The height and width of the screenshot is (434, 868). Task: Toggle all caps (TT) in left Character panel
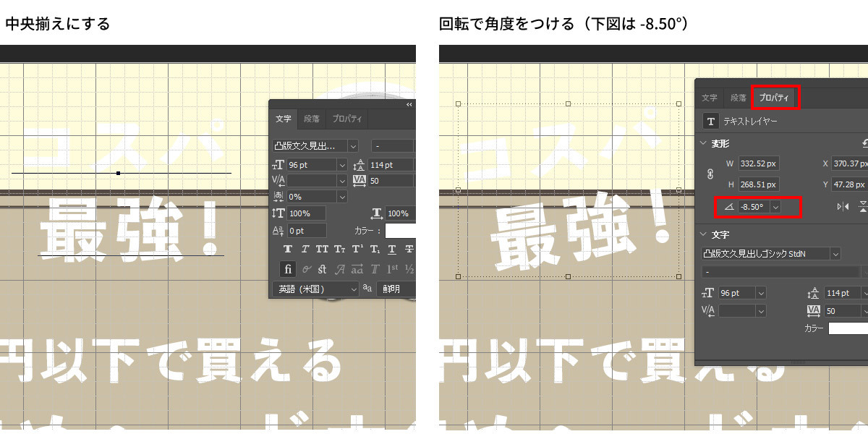click(322, 249)
